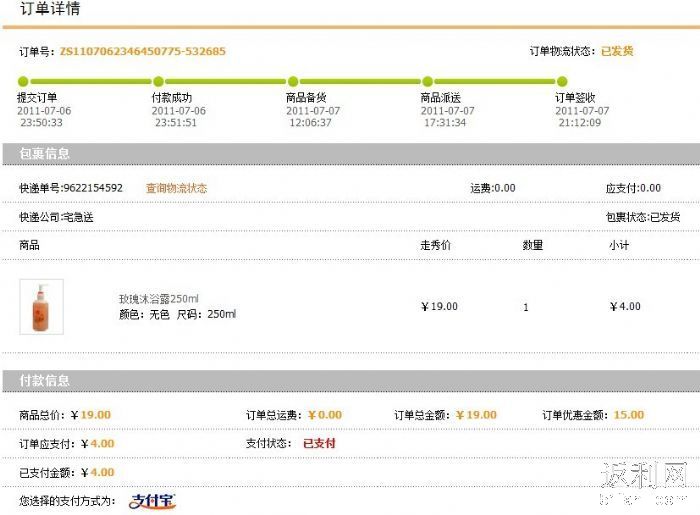The image size is (700, 515).
Task: Click the 2011-07-07 21:12:09 signed timestamp
Action: (x=582, y=116)
